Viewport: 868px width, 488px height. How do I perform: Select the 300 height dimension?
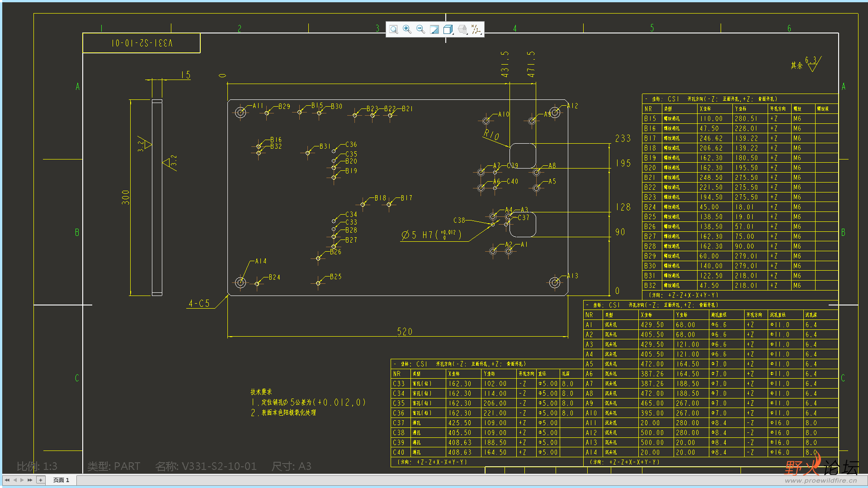click(126, 197)
